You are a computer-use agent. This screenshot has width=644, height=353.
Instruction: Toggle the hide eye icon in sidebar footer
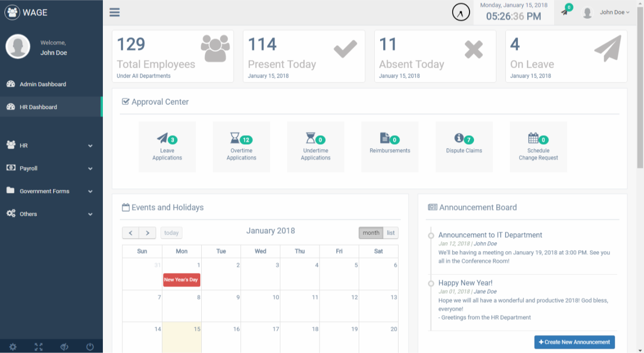click(64, 347)
